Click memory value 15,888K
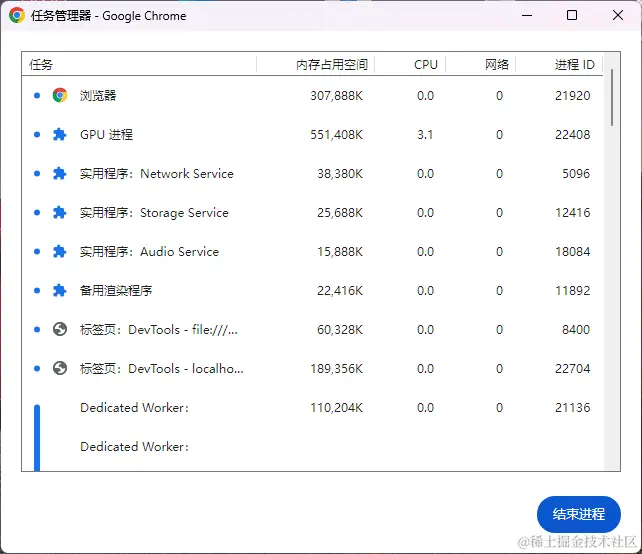 (x=340, y=251)
